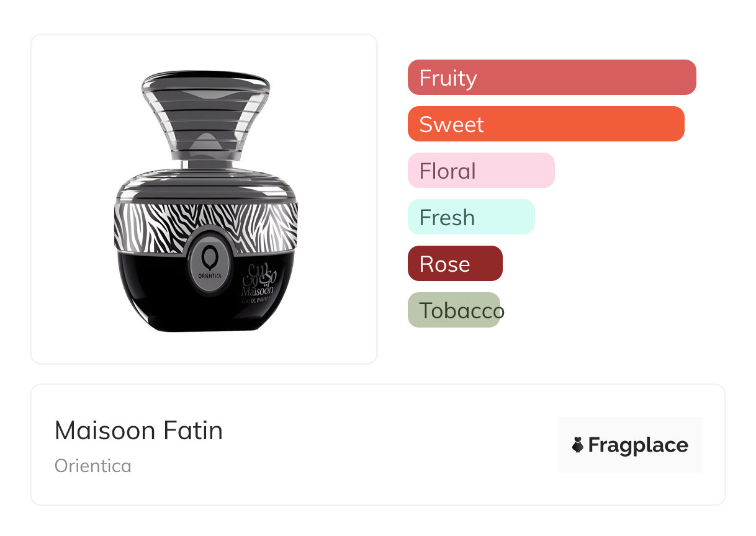Click the Fruity label text
The image size is (756, 536).
click(448, 78)
